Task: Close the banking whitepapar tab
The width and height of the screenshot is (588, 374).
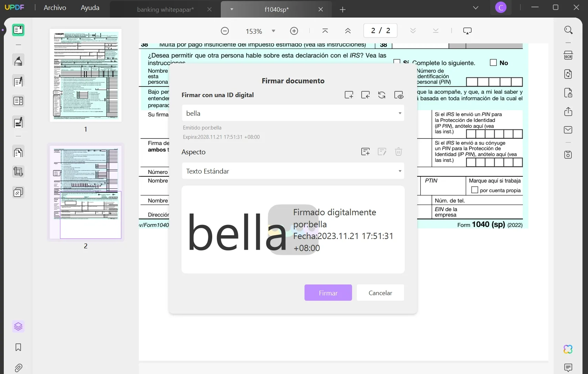Action: [209, 9]
